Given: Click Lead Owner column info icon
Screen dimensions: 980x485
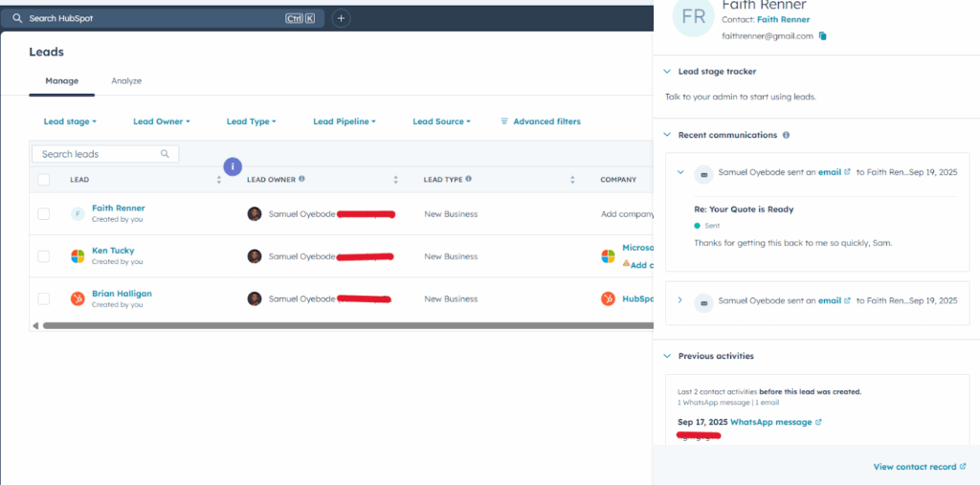Looking at the screenshot, I should 301,179.
